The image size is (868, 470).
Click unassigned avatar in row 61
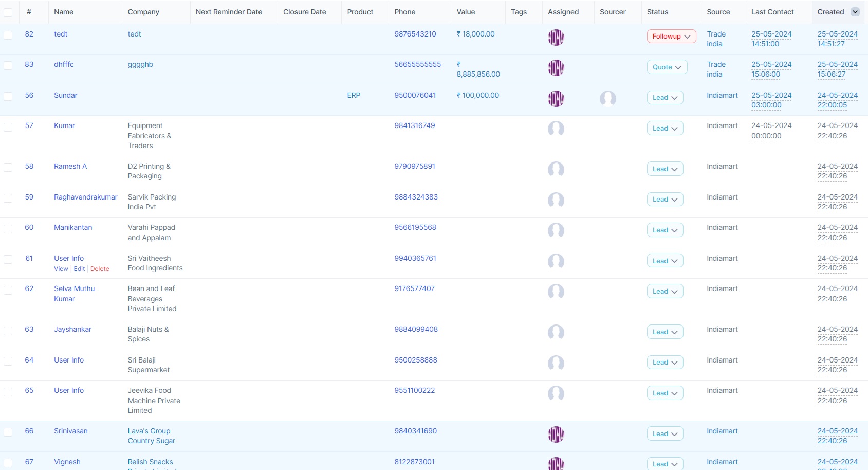click(556, 262)
